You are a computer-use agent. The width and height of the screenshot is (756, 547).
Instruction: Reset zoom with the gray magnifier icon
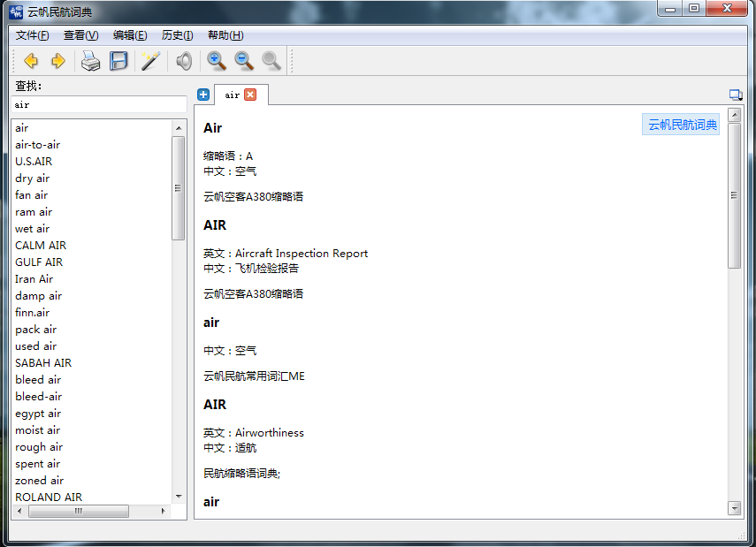coord(271,61)
